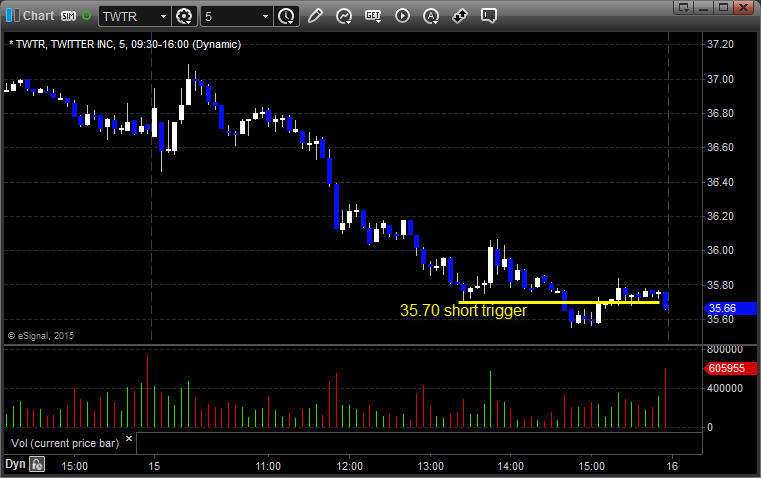Click the 800000 volume axis label
This screenshot has width=761, height=478.
coord(725,349)
